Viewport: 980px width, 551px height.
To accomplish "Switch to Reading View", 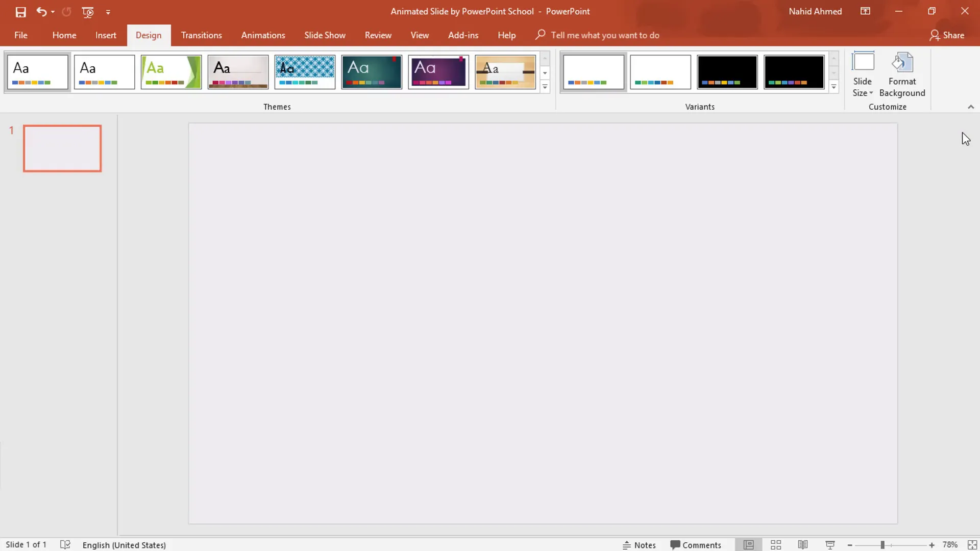I will click(x=803, y=545).
